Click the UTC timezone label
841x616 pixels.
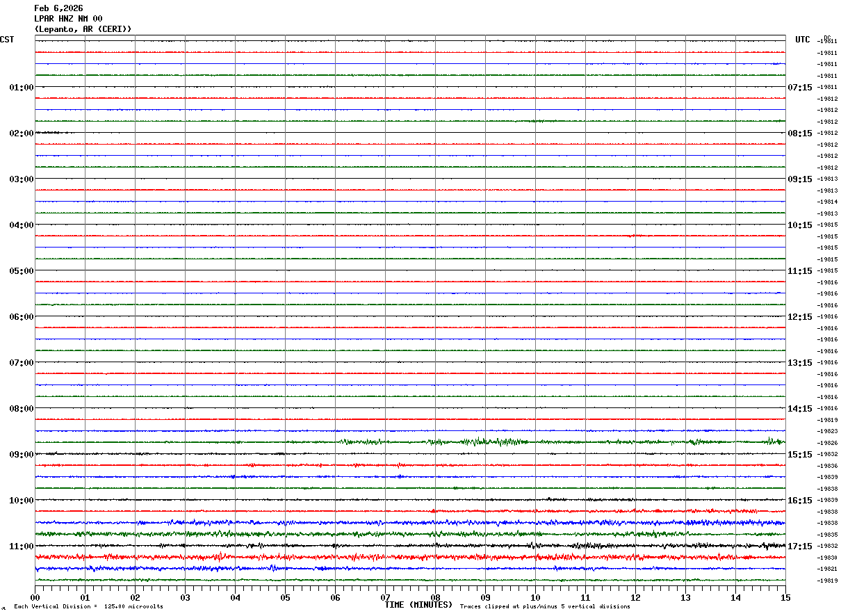pos(802,40)
